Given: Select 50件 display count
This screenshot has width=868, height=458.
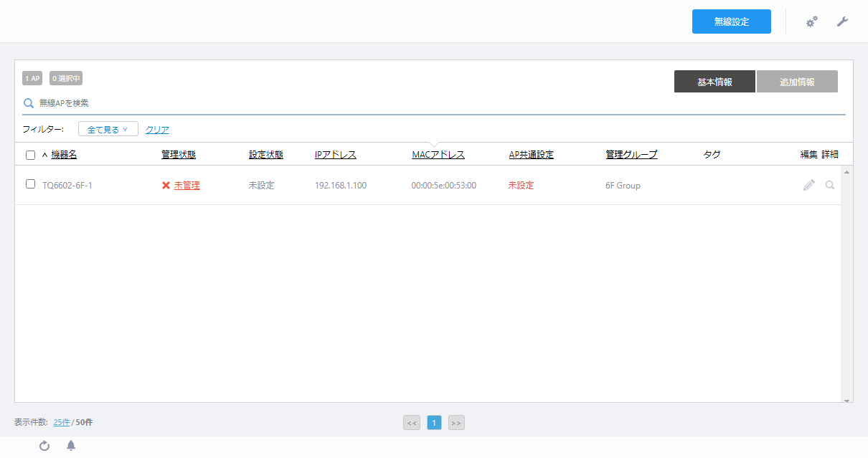Looking at the screenshot, I should [x=84, y=422].
